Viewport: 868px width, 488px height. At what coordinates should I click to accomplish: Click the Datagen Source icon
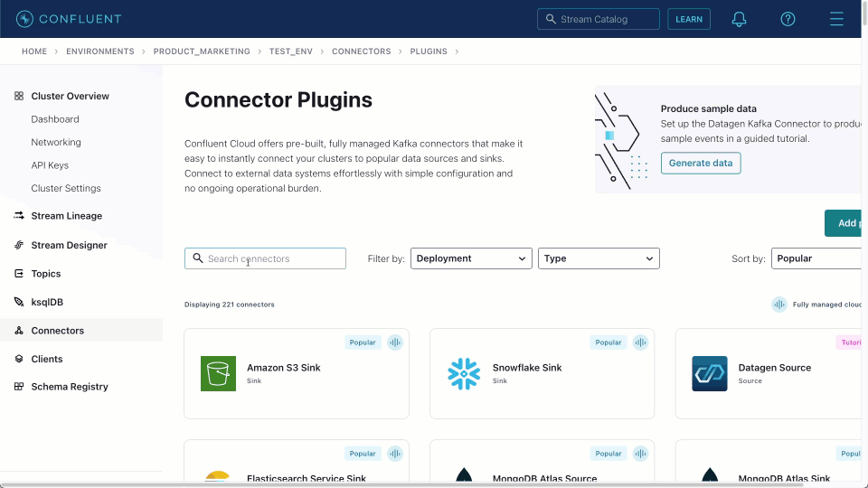point(710,373)
